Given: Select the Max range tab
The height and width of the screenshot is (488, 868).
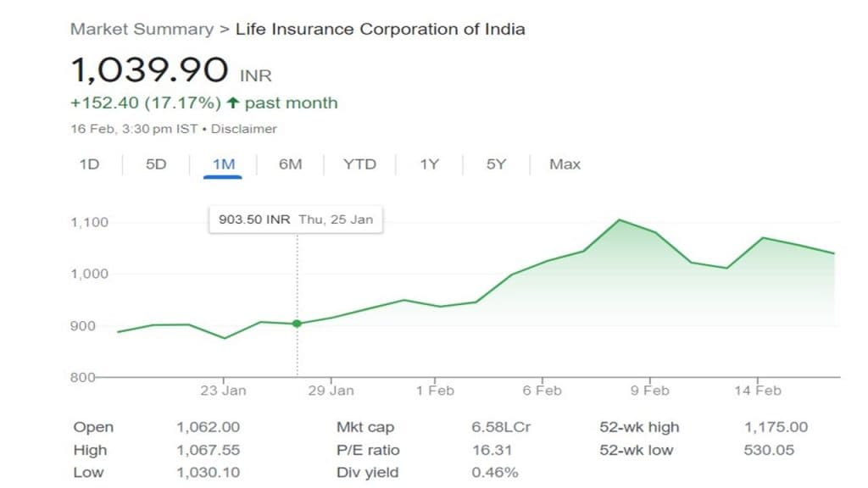Looking at the screenshot, I should coord(565,164).
